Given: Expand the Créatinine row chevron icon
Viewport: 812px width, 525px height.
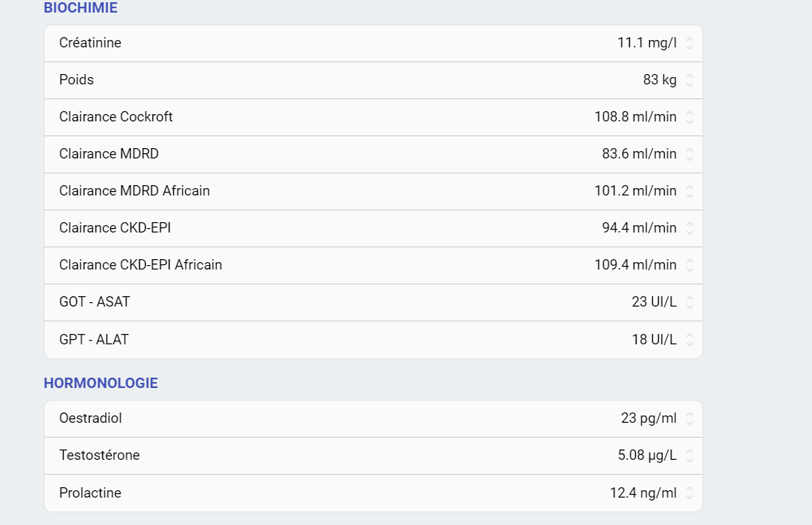Looking at the screenshot, I should 689,43.
